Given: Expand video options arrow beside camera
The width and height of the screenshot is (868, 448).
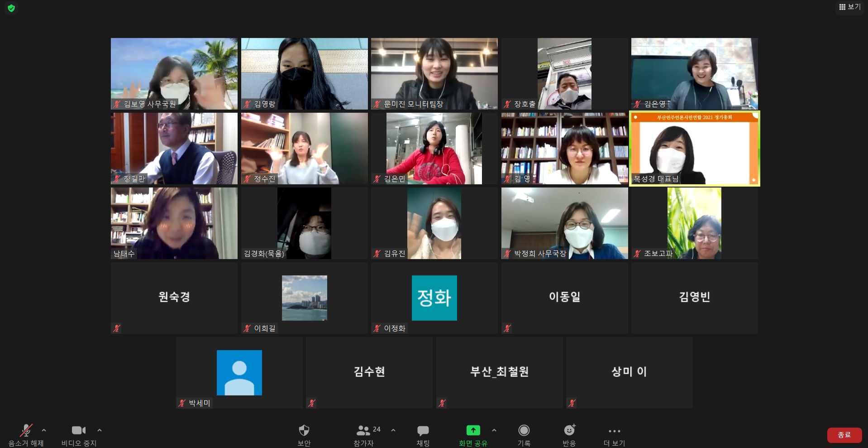Looking at the screenshot, I should tap(100, 430).
